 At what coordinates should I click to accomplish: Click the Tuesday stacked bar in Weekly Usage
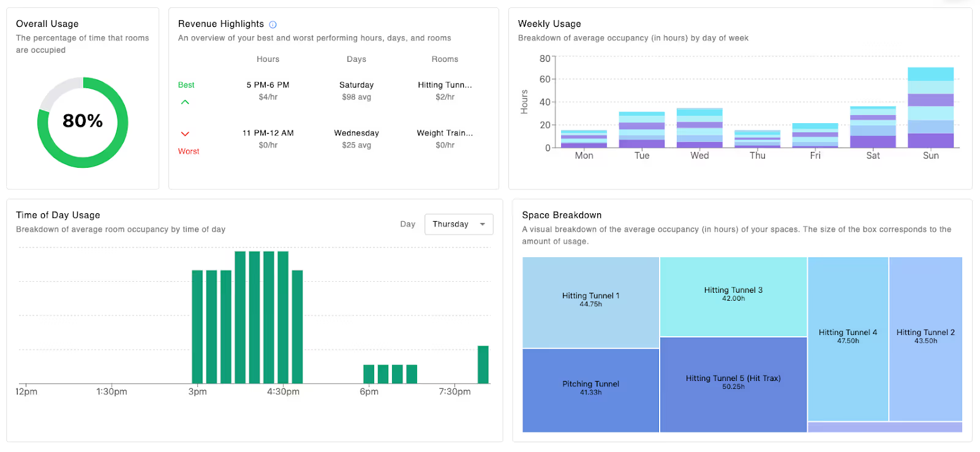(x=641, y=130)
